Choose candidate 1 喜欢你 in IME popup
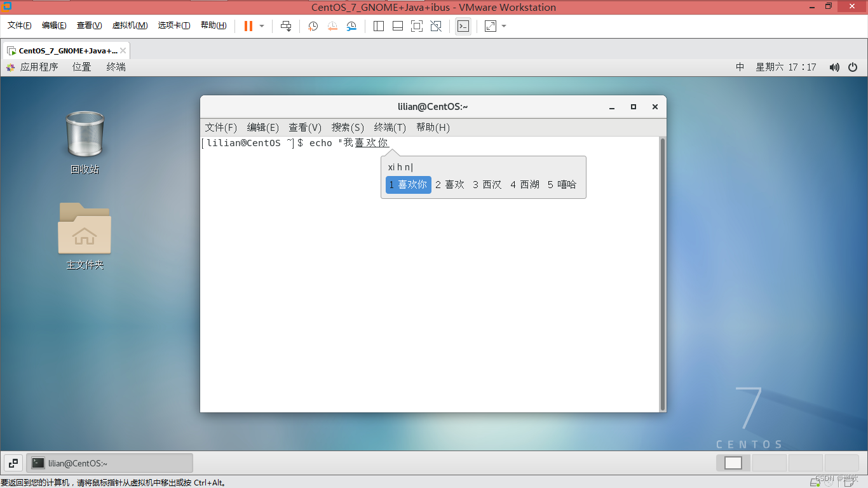 408,185
